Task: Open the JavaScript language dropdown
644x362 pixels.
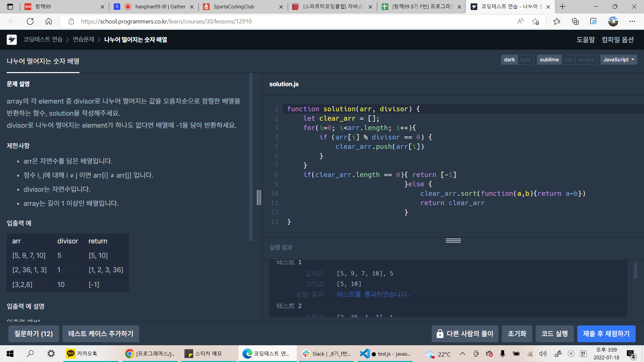Action: [x=619, y=60]
